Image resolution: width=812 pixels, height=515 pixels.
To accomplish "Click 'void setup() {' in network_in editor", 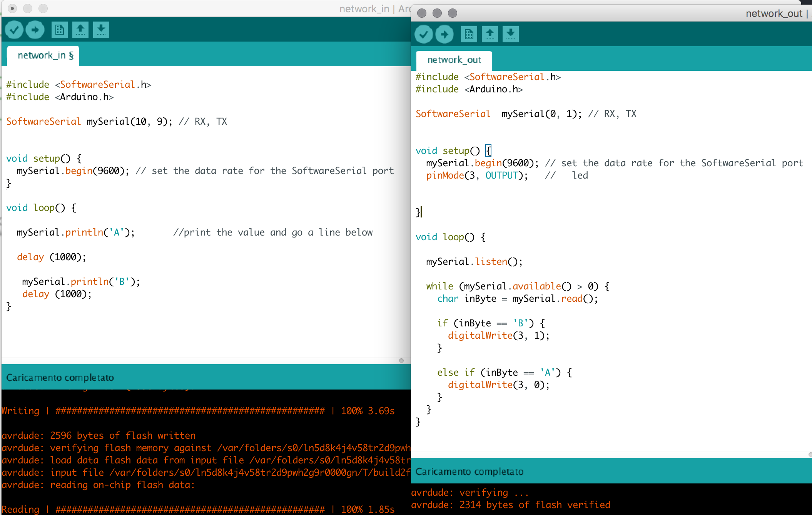I will click(44, 159).
